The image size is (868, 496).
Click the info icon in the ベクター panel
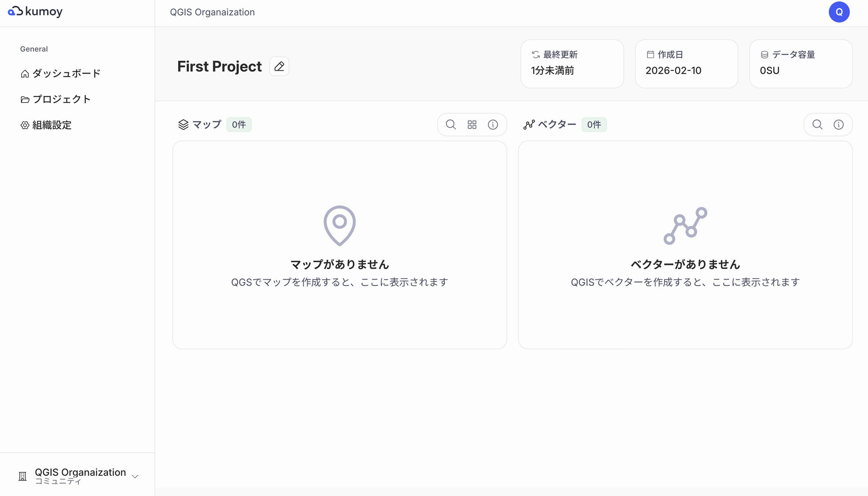[839, 124]
